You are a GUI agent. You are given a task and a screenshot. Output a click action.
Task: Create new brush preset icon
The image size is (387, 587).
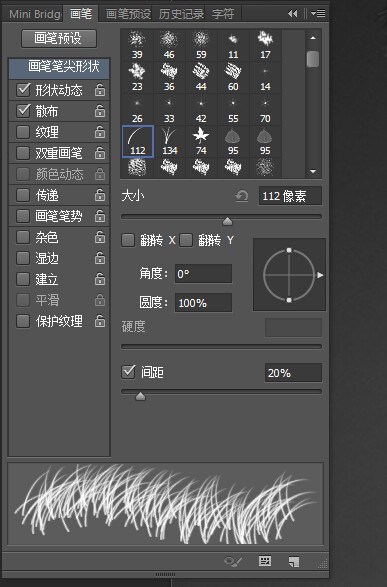coord(294,562)
